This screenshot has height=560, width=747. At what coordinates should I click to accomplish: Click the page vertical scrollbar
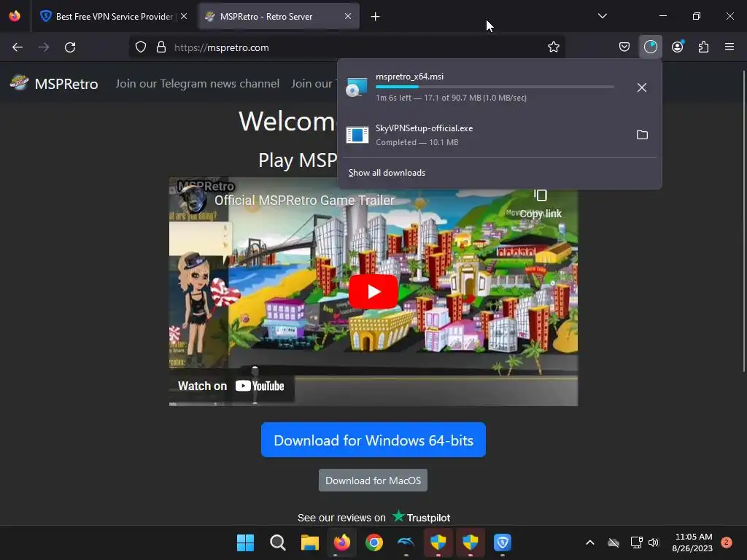pos(743,222)
